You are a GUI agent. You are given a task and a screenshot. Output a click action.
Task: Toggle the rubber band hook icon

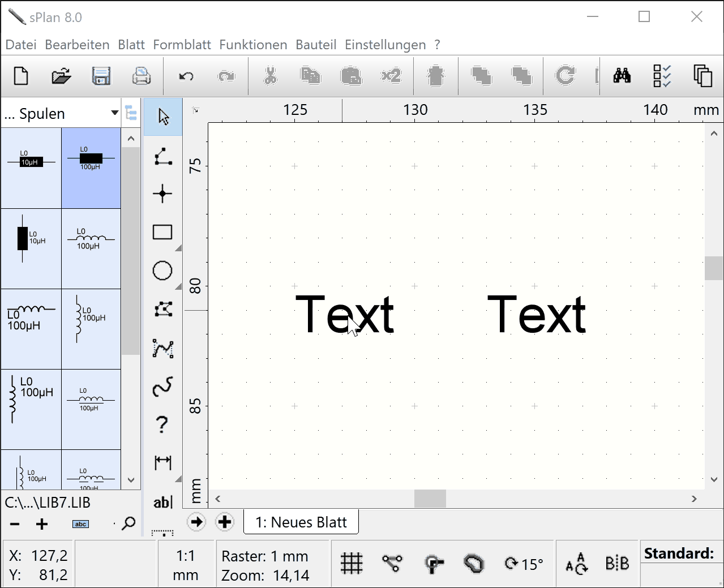[x=434, y=564]
